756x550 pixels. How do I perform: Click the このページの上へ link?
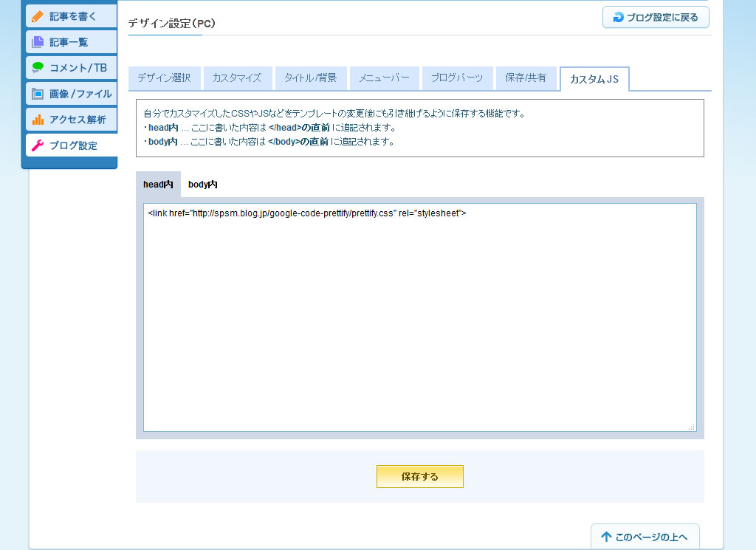(645, 537)
